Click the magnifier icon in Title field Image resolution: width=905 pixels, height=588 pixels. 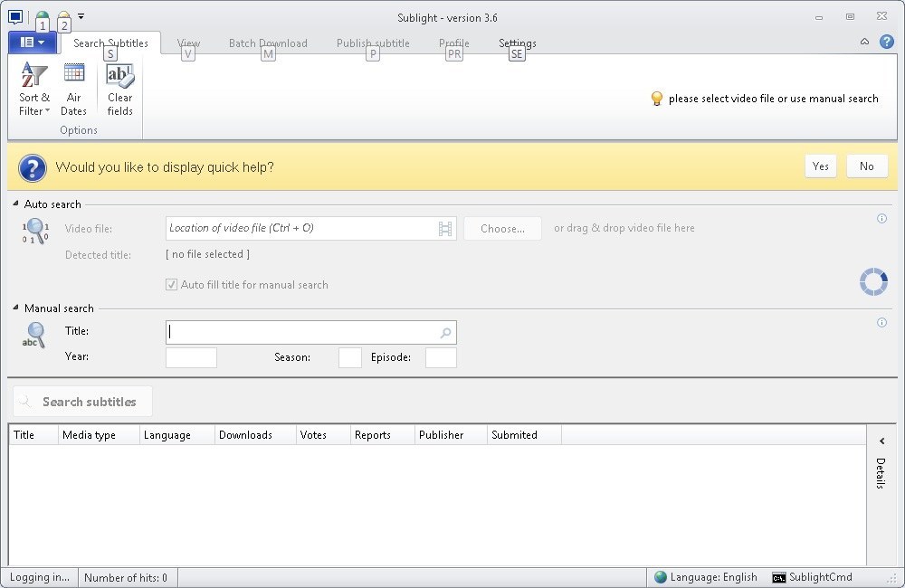pyautogui.click(x=445, y=333)
